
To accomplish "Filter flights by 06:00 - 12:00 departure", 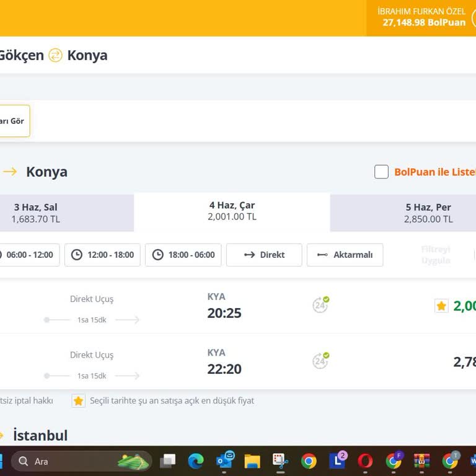I will click(30, 255).
